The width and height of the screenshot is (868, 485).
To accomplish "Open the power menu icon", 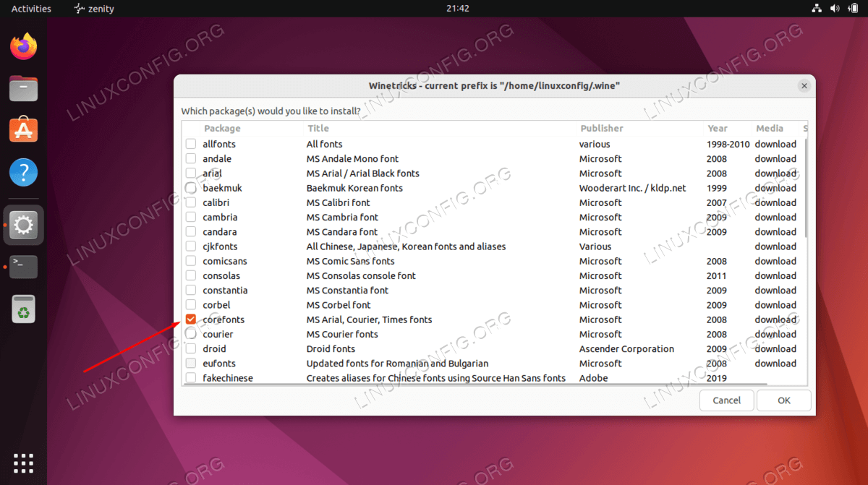I will point(854,9).
